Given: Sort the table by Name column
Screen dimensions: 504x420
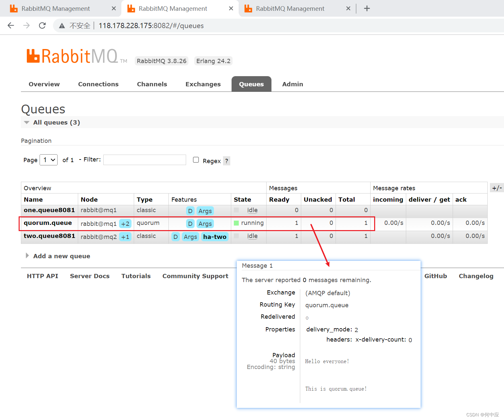Looking at the screenshot, I should (x=33, y=199).
